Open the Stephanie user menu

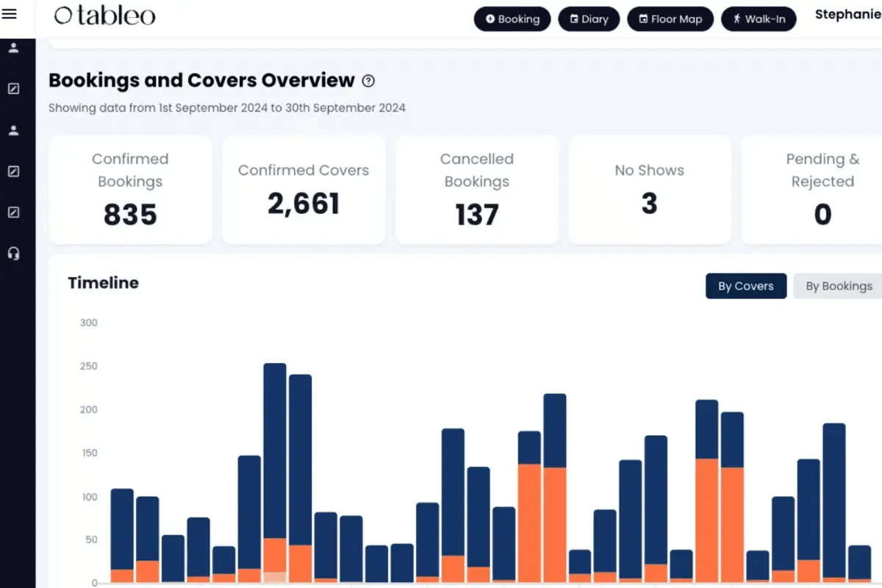848,15
